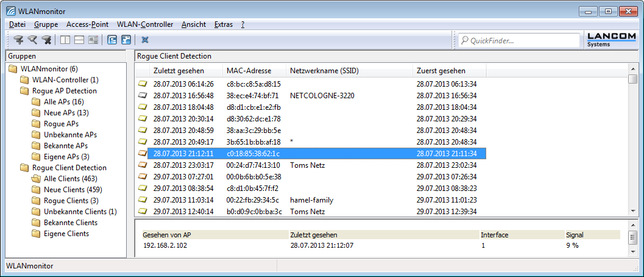Click the blue tree structure toolbar icon
The width and height of the screenshot is (644, 277).
coord(112,40)
